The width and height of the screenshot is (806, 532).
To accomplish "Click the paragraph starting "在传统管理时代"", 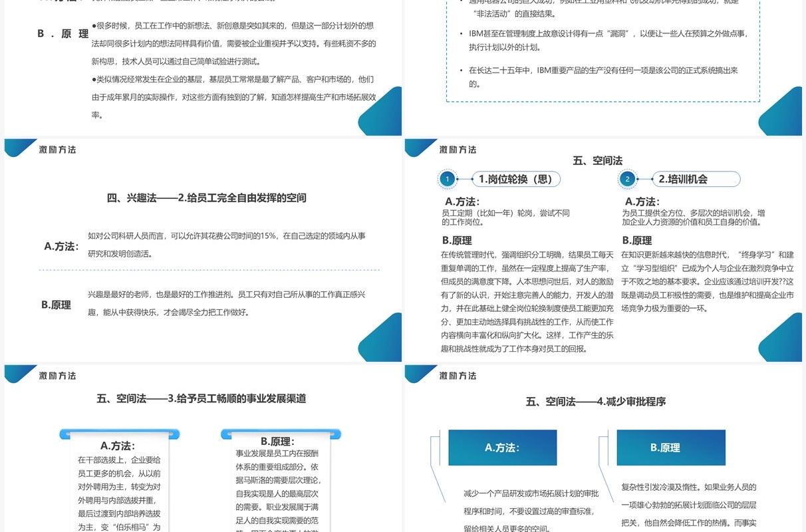I will pos(527,301).
